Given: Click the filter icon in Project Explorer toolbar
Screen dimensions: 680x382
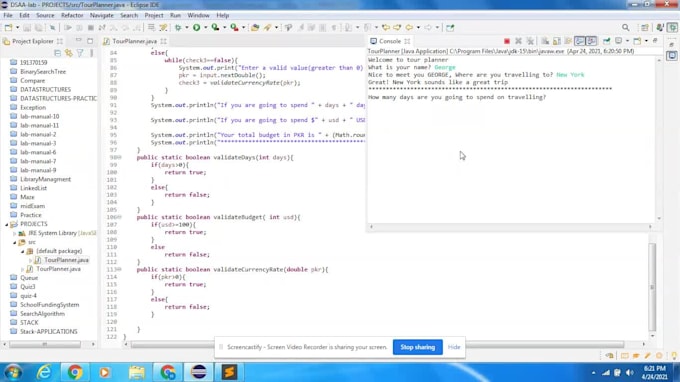Looking at the screenshot, I should pos(80,53).
